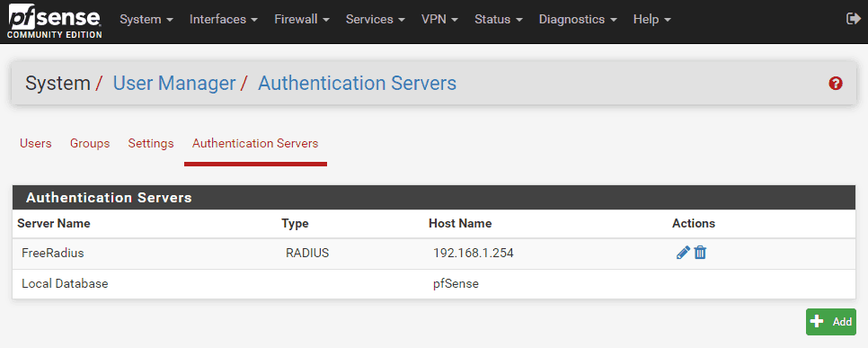Viewport: 868px width, 348px height.
Task: Select the Local Database row name
Action: 65,284
